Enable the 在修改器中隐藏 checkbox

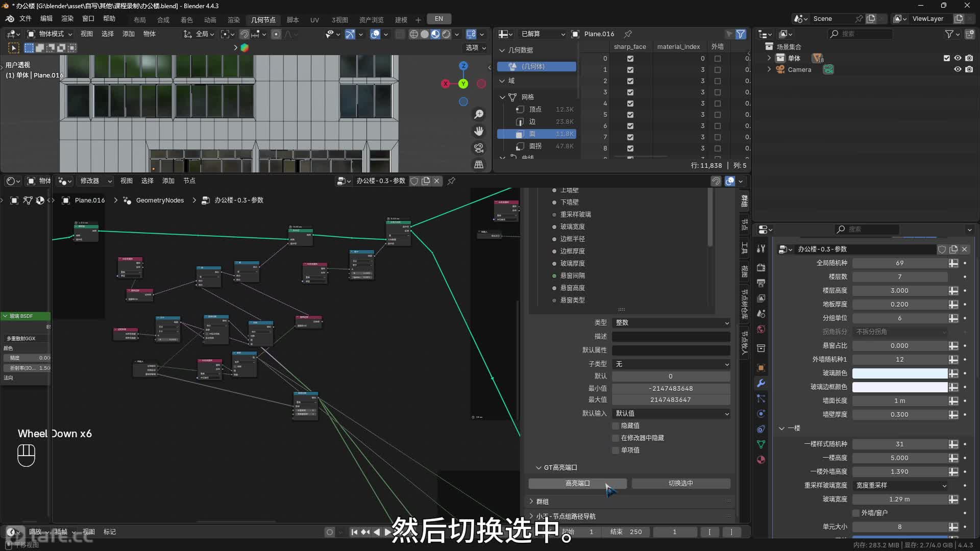coord(616,438)
